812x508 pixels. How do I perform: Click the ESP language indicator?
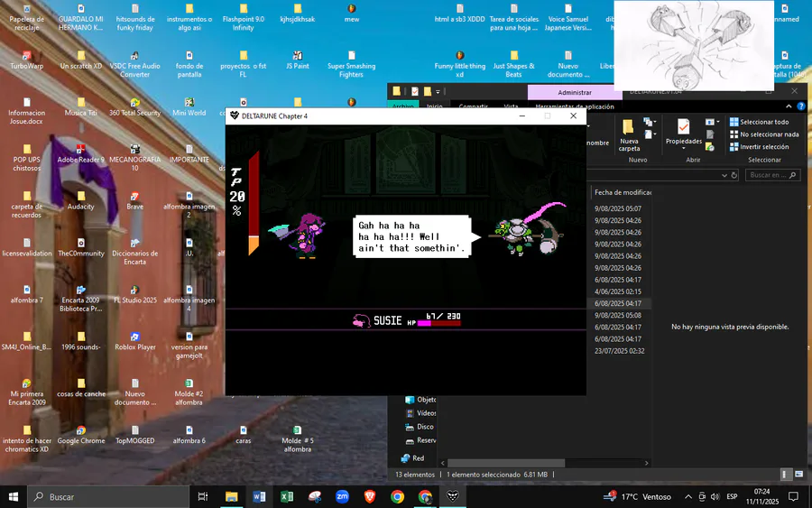point(732,496)
